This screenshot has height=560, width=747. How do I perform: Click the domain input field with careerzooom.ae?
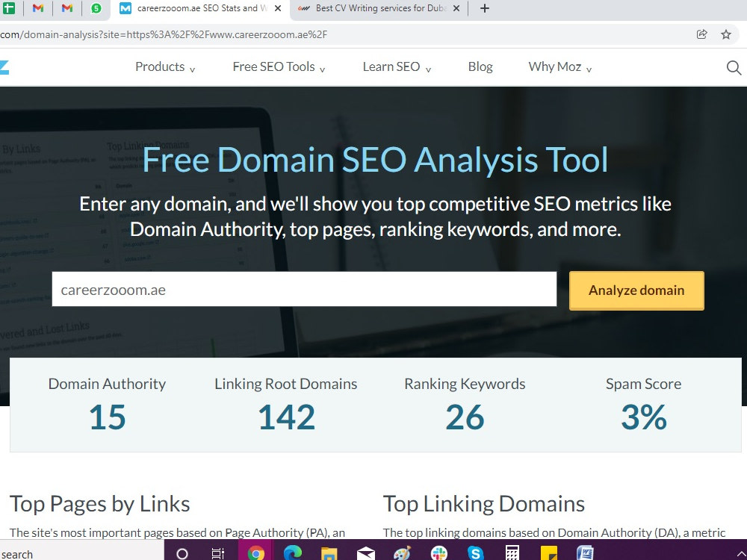coord(304,289)
